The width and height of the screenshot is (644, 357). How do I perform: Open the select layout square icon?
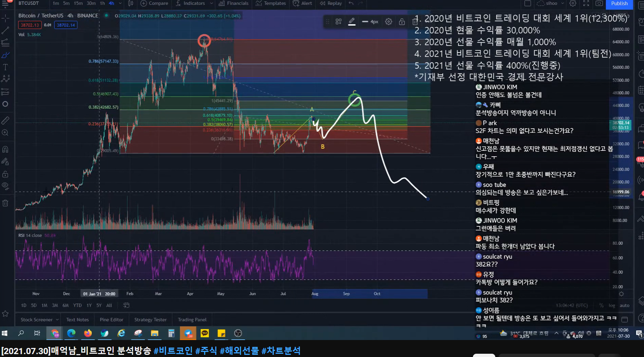[x=528, y=3]
